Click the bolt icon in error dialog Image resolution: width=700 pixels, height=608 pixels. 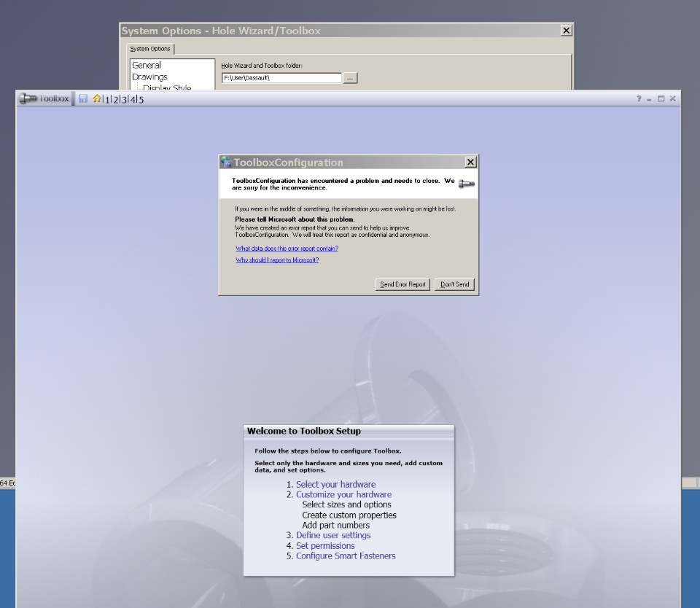467,184
